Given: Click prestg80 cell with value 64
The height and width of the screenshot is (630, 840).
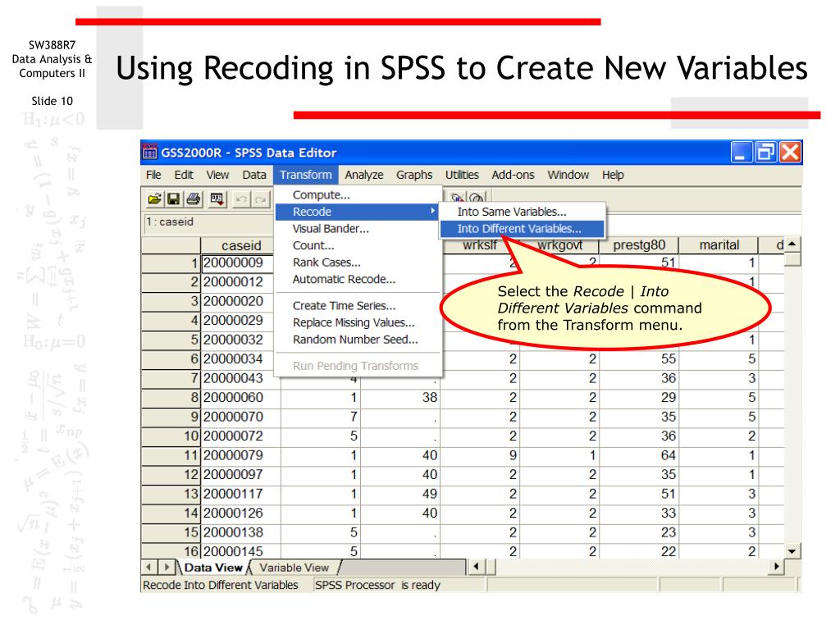Looking at the screenshot, I should coord(639,455).
